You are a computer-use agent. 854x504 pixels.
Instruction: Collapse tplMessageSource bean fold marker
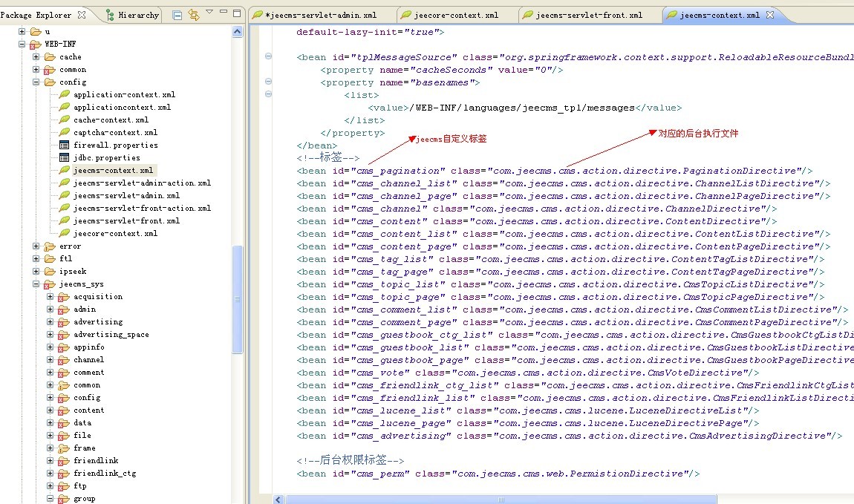(268, 56)
